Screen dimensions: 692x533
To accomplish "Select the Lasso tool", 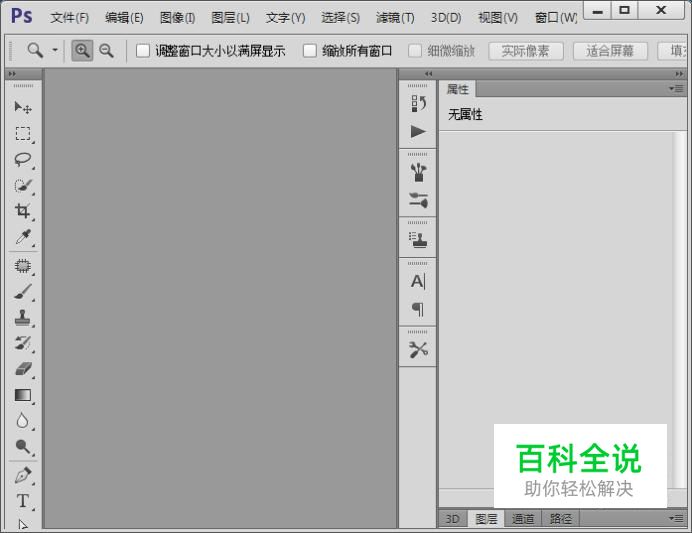I will point(23,159).
